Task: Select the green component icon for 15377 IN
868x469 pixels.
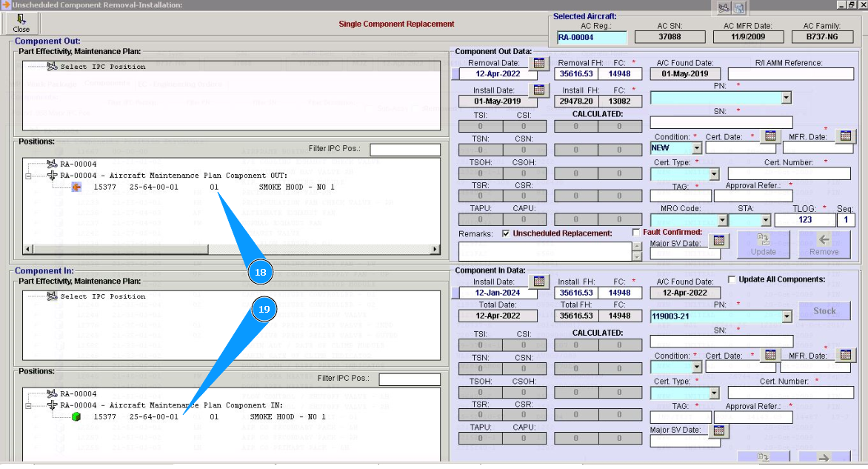Action: point(76,416)
